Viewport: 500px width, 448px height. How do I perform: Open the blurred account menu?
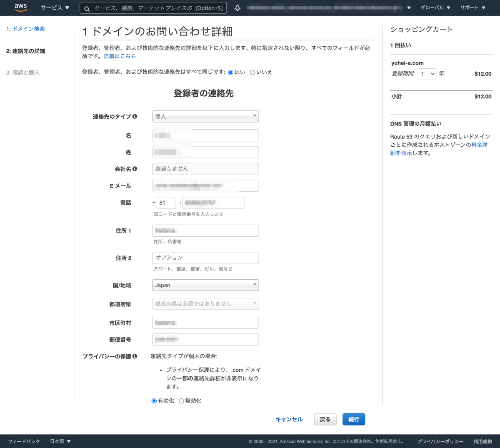[x=329, y=8]
